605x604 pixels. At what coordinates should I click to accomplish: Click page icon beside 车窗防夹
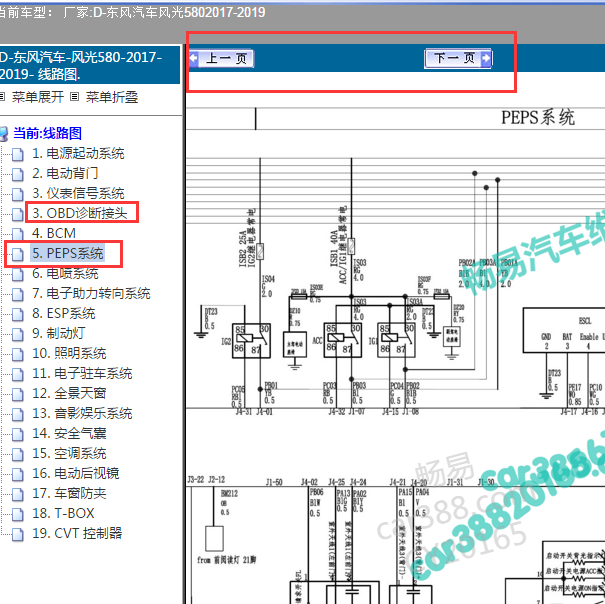click(17, 494)
